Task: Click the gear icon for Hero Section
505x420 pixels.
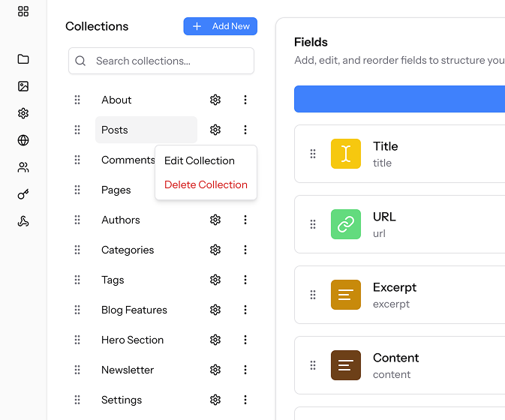Action: point(215,340)
